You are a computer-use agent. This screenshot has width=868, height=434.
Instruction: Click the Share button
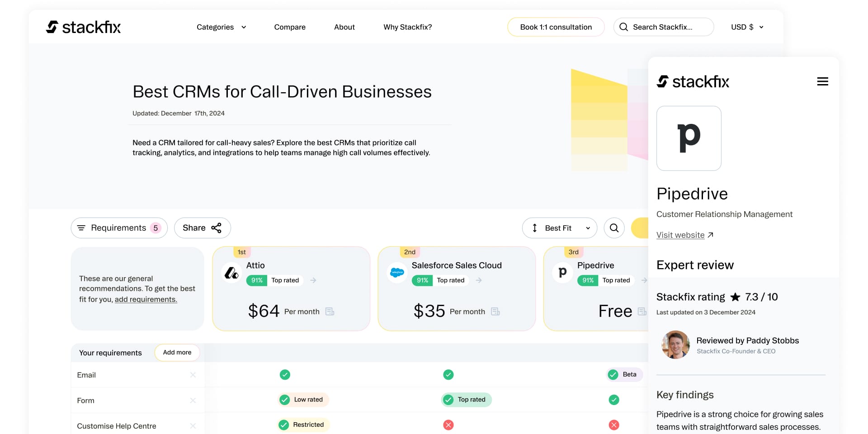pyautogui.click(x=203, y=228)
